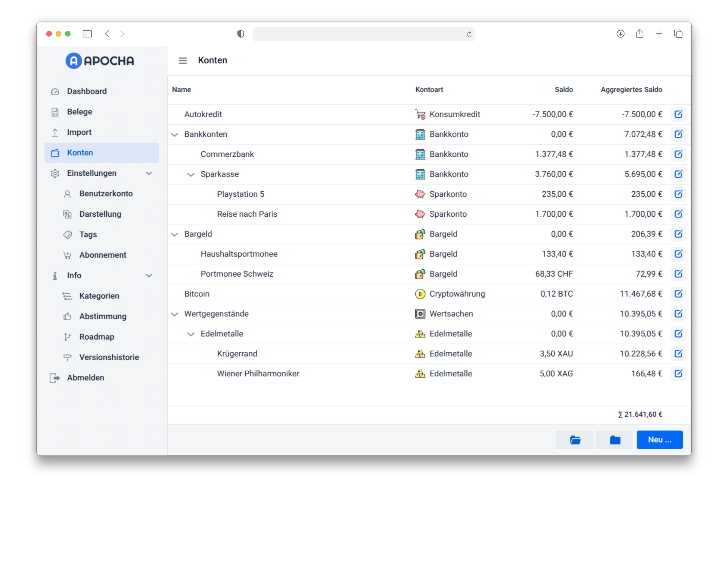Viewport: 728px width, 582px height.
Task: Open the Tags settings page
Action: pos(102,235)
